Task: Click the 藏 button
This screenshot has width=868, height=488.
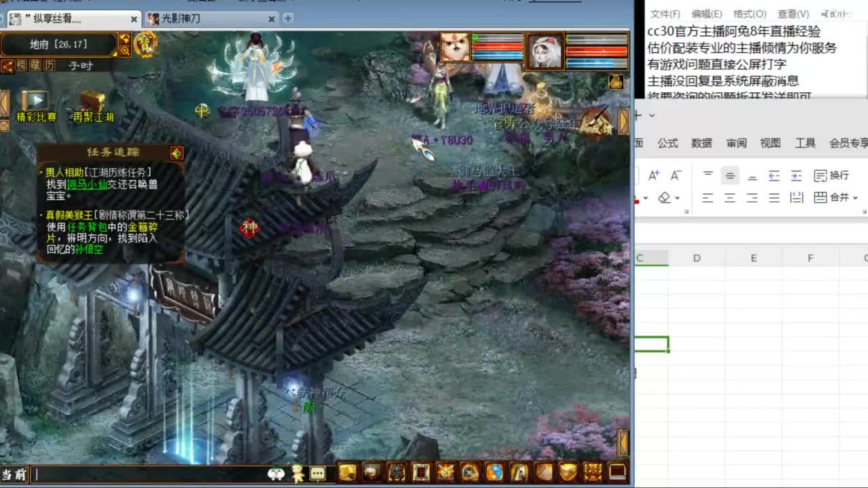Action: pos(35,66)
